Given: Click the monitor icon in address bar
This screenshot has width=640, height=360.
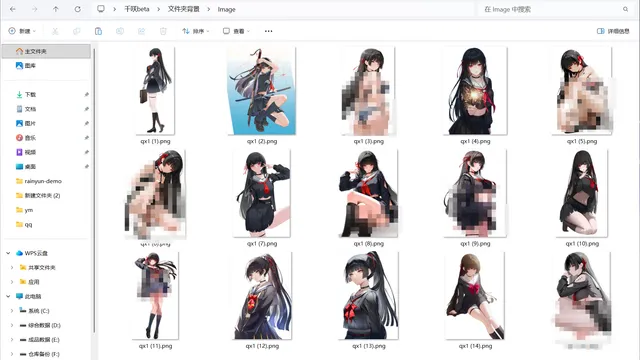Looking at the screenshot, I should 101,9.
